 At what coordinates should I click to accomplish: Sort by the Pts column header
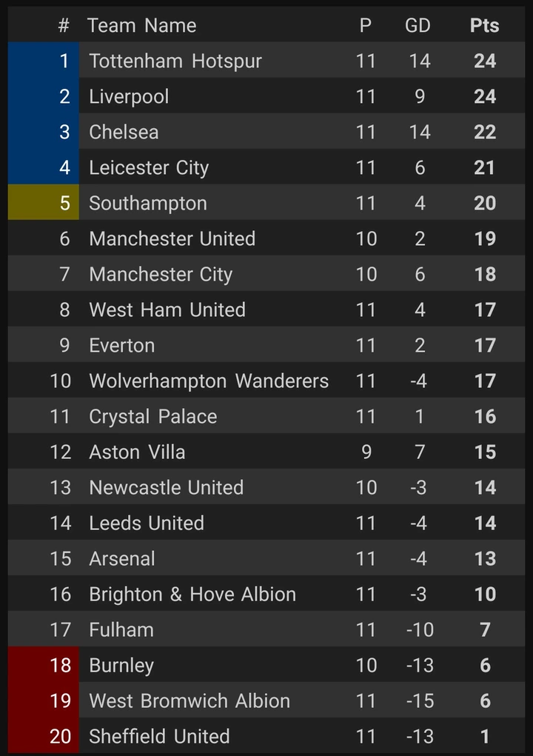point(484,25)
